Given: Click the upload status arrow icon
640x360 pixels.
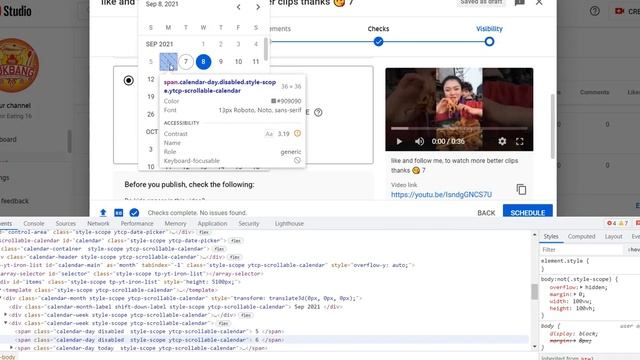Looking at the screenshot, I should pos(103,213).
